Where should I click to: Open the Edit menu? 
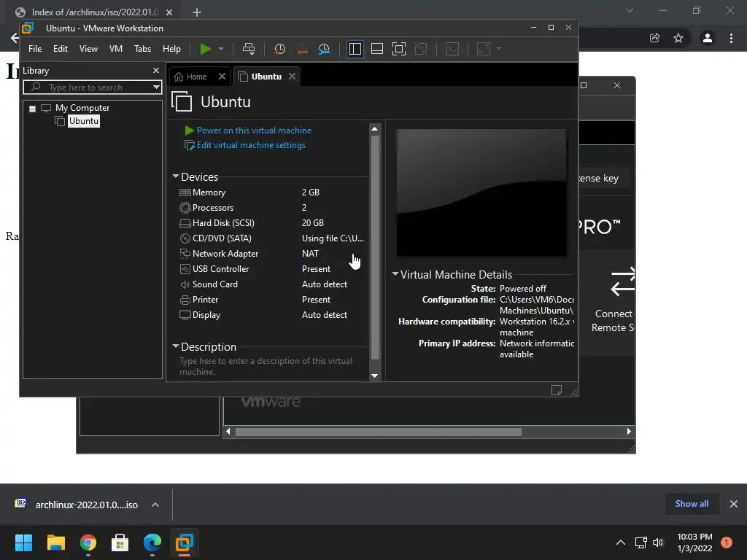[60, 49]
